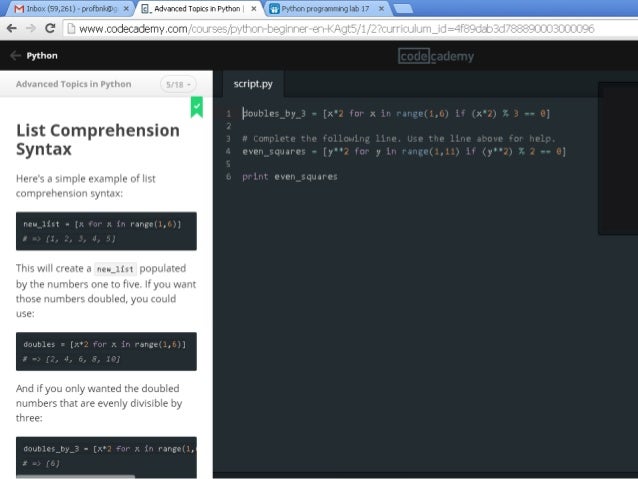Click code line 1 with doubles_by_3
This screenshot has width=638, height=479.
tap(396, 114)
